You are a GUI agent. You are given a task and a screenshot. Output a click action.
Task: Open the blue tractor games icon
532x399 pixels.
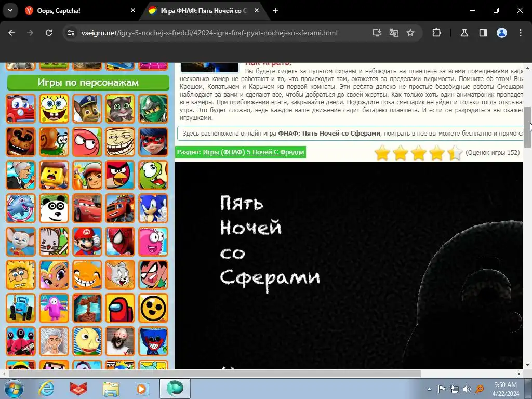(21, 308)
